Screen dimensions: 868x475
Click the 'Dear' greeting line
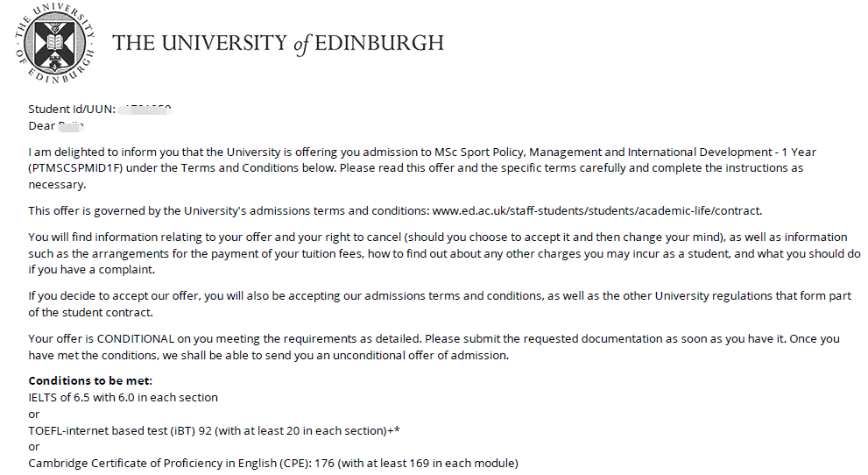click(x=56, y=126)
